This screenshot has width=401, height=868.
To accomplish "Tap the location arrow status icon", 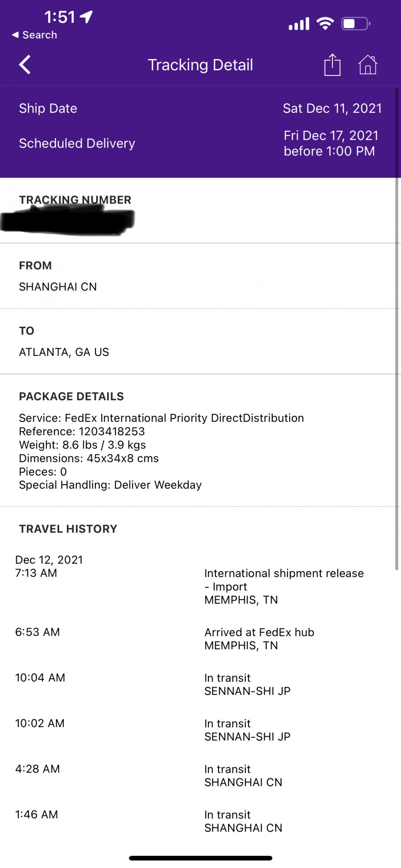I will pos(86,17).
